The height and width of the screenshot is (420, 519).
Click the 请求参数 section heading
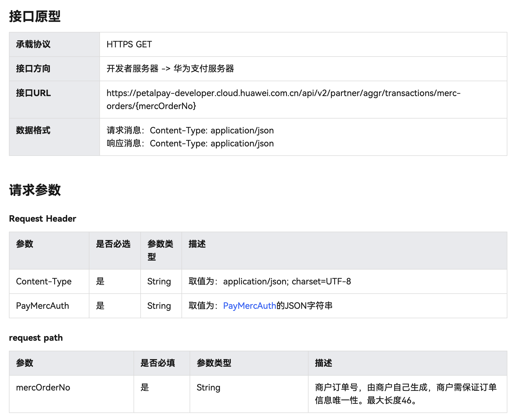click(35, 190)
